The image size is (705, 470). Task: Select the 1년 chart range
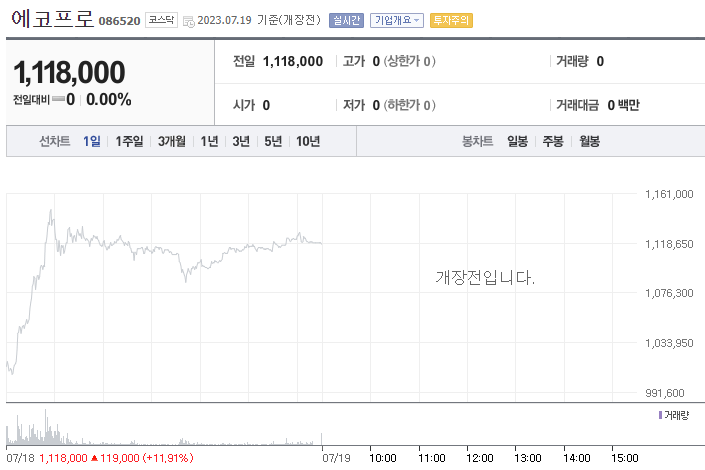pos(209,142)
